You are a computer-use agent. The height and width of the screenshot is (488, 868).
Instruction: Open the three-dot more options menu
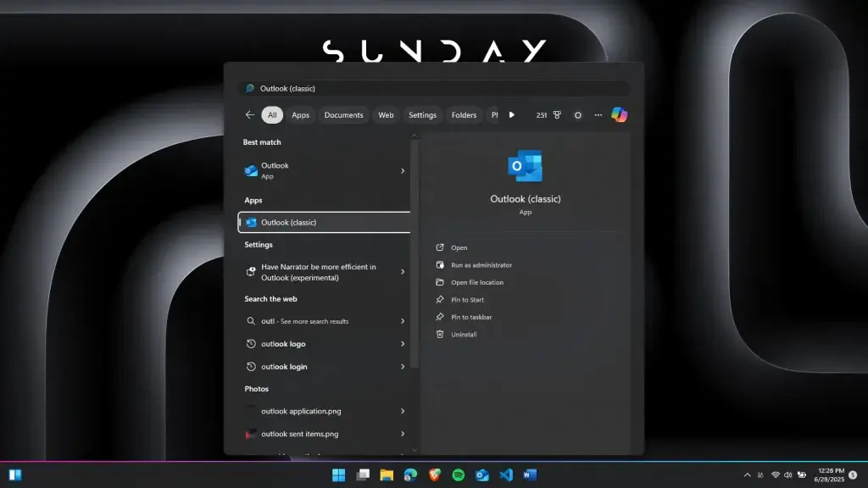598,115
